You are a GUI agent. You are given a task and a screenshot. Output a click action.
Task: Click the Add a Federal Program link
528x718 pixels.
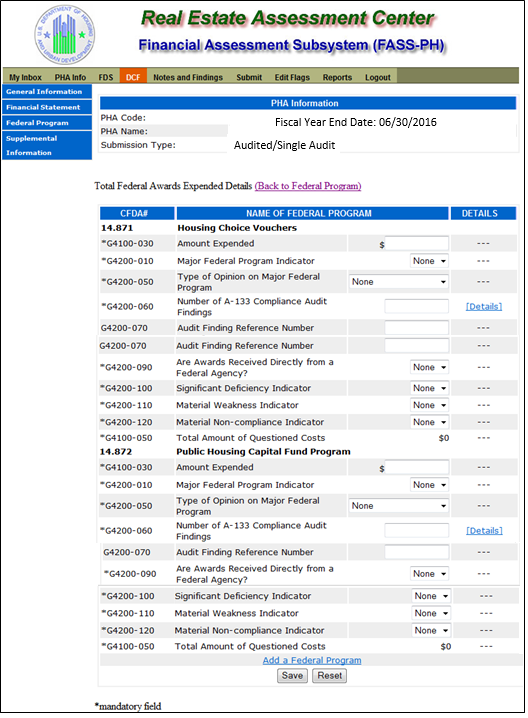[x=312, y=660]
